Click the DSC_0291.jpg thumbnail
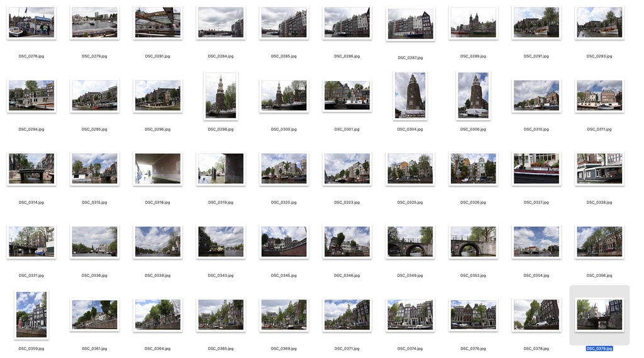 pyautogui.click(x=536, y=23)
